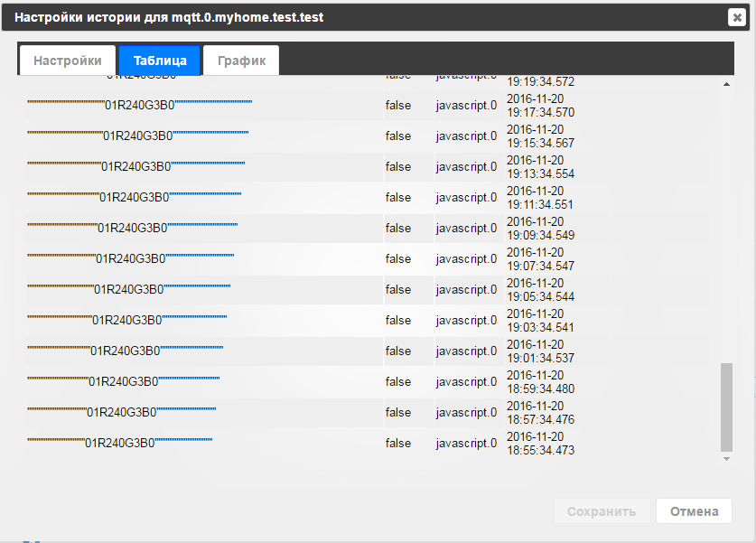Click 'javascript.0' in the 19:15:34.567 row

pos(466,136)
